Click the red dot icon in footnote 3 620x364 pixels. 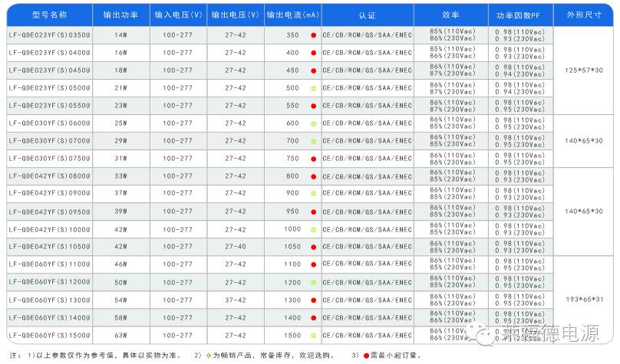pos(366,356)
